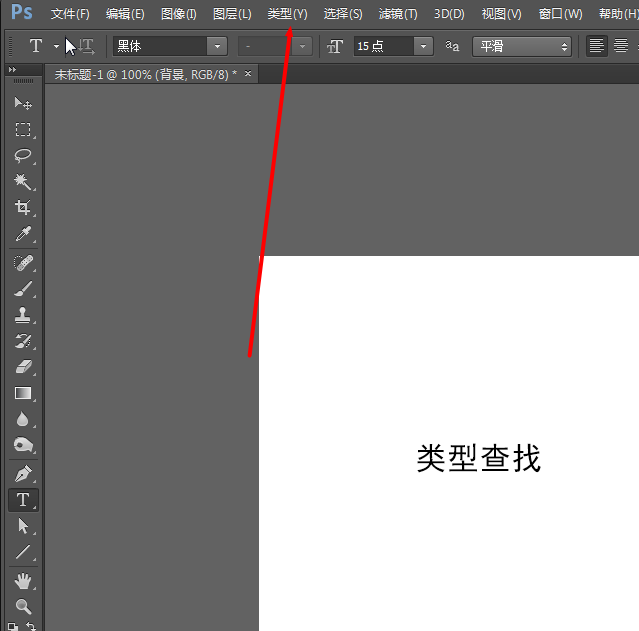
Task: Select the Spot Healing Brush tool
Action: pos(23,263)
